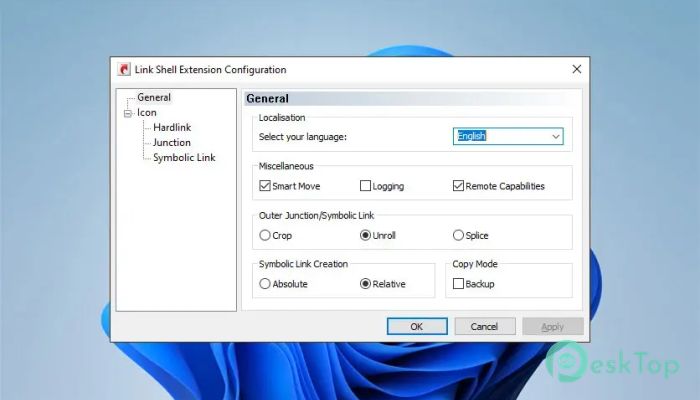Select General in the settings tree
This screenshot has height=400, width=700.
(x=154, y=97)
